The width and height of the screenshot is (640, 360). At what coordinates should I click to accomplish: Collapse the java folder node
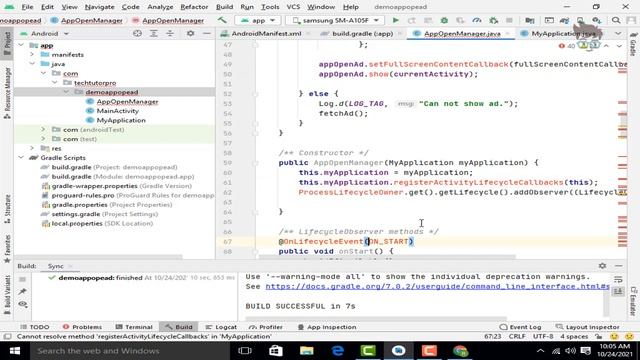[x=32, y=64]
